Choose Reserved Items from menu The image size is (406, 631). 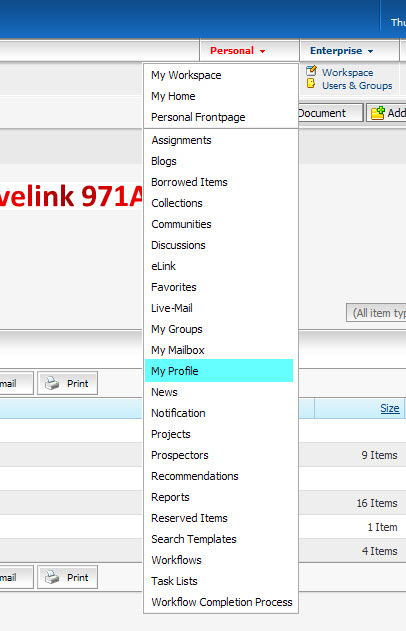189,518
